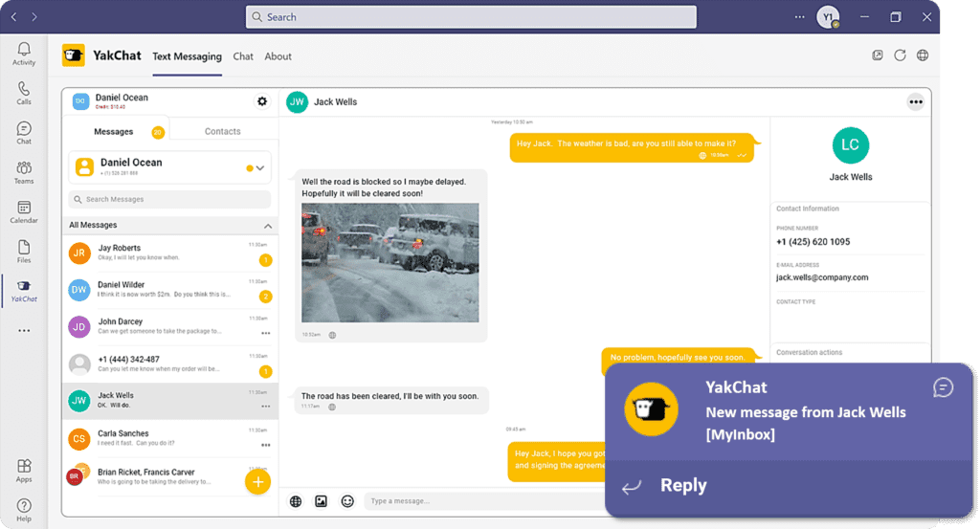Viewport: 980px width, 529px height.
Task: Open the Daniel Ocean inbox dropdown
Action: [x=259, y=168]
